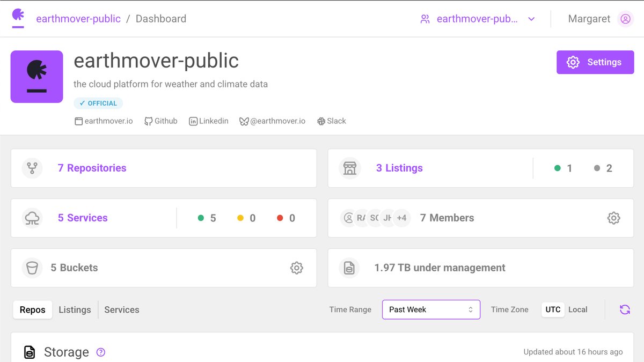Click the Github icon in the profile links
This screenshot has height=362, width=644.
(x=147, y=121)
